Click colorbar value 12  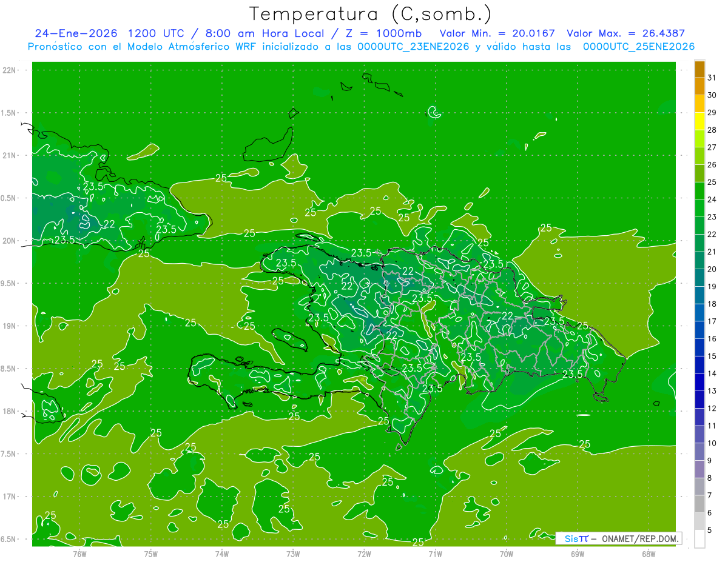point(712,408)
